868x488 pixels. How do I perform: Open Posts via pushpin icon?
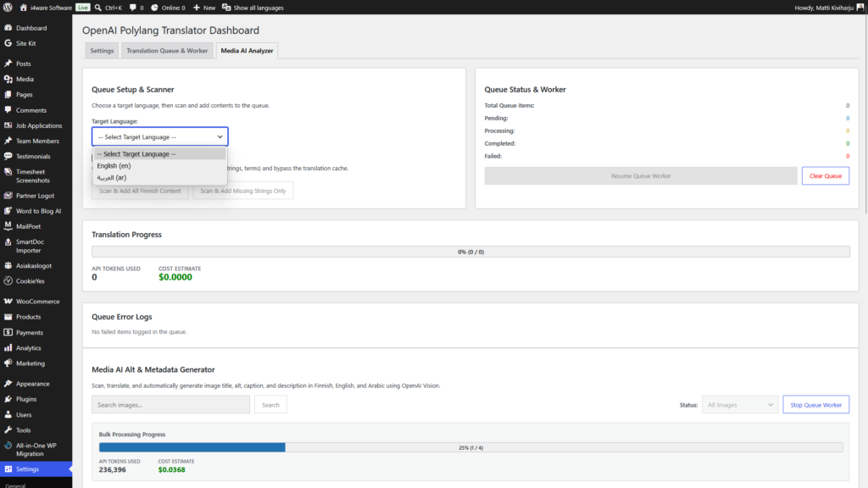(8, 64)
